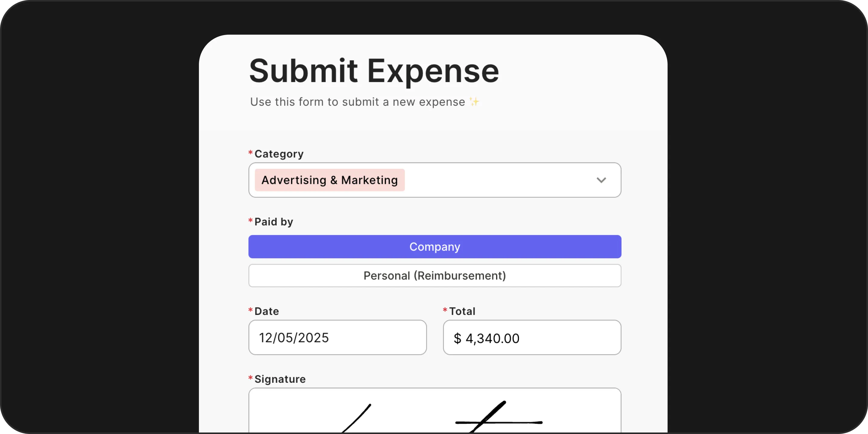Click the Date label

(266, 311)
